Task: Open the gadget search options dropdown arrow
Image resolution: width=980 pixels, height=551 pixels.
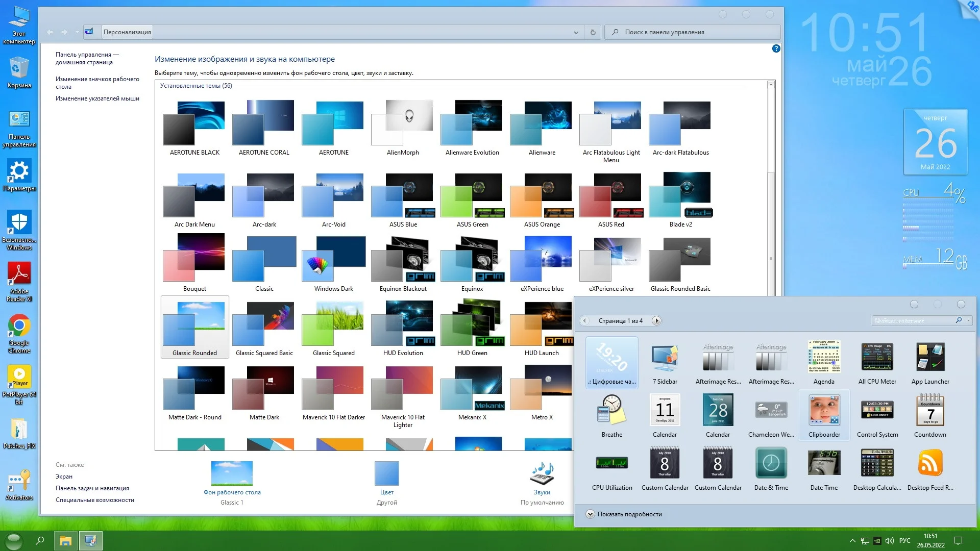Action: (969, 321)
